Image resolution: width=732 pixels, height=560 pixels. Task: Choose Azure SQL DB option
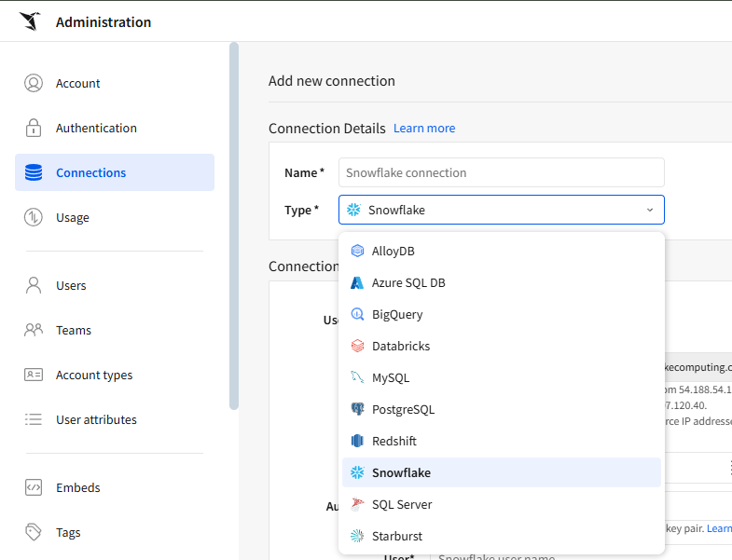[502, 283]
